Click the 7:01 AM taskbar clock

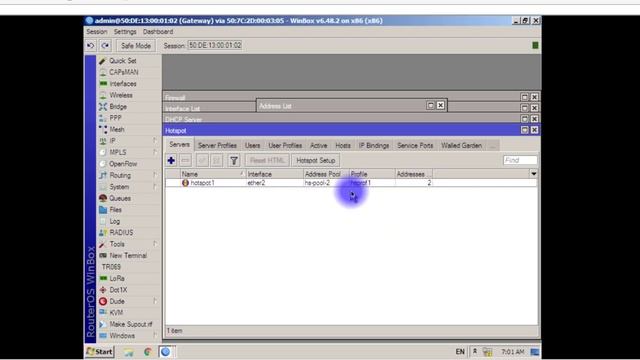pos(513,352)
